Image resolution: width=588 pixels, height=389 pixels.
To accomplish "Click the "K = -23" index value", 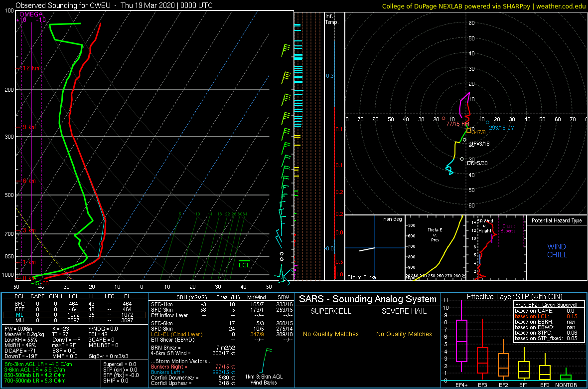I will (x=61, y=329).
